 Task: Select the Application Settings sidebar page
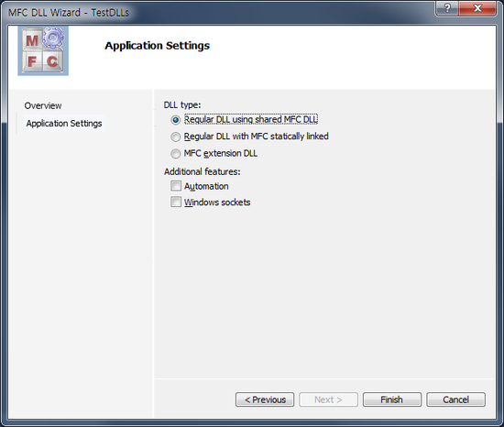tap(64, 124)
